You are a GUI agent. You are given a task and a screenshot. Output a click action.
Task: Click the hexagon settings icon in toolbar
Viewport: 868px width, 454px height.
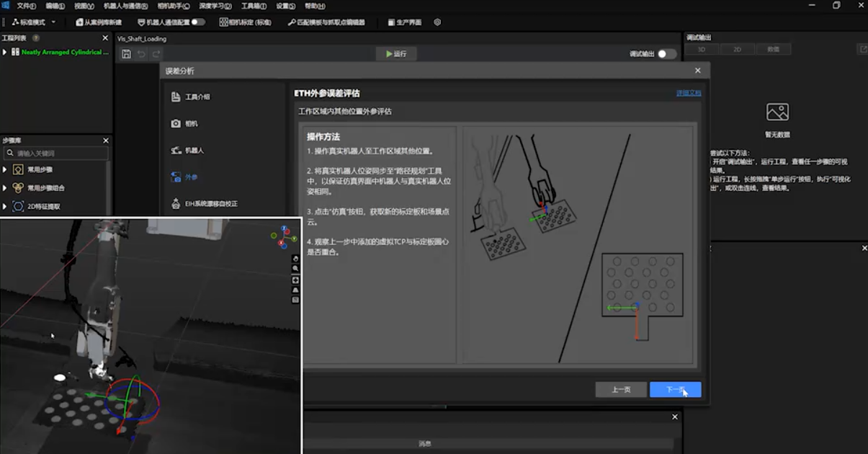pos(437,22)
